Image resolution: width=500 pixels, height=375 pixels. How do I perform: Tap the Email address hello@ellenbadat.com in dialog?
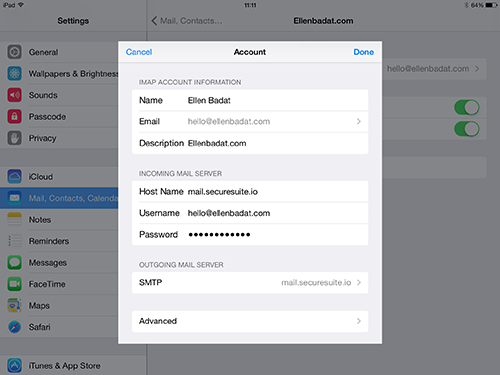click(x=229, y=121)
